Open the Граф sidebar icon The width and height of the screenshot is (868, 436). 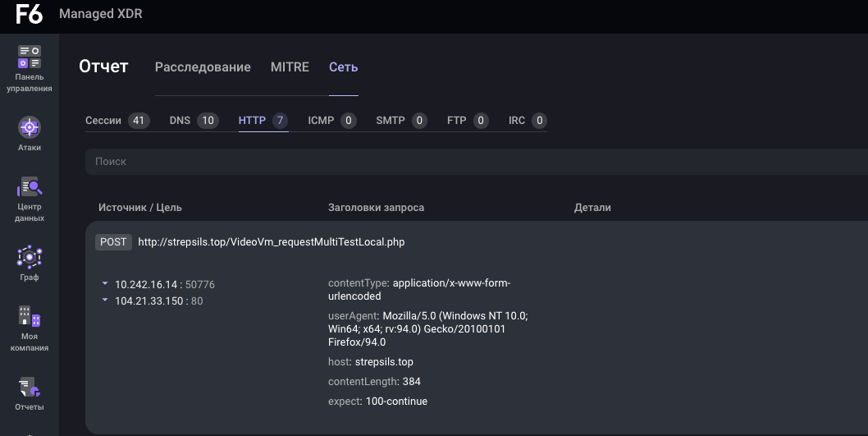(x=30, y=258)
